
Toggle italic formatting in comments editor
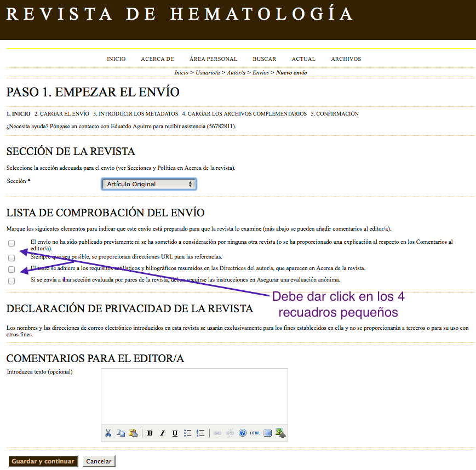163,433
